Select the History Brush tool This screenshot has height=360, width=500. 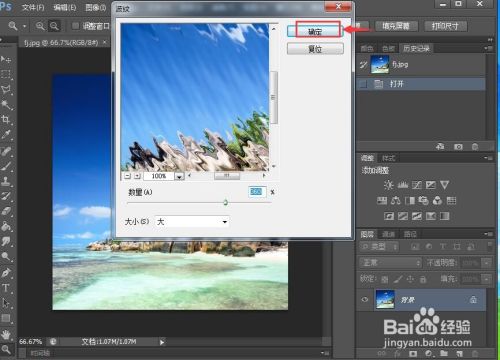(6, 196)
